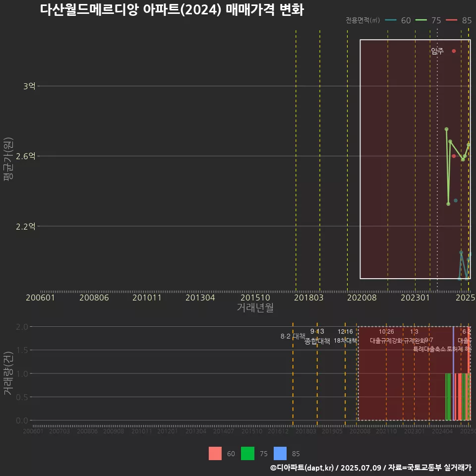
Task: Click the blue 85 swatch in bottom legend
Action: [x=280, y=454]
